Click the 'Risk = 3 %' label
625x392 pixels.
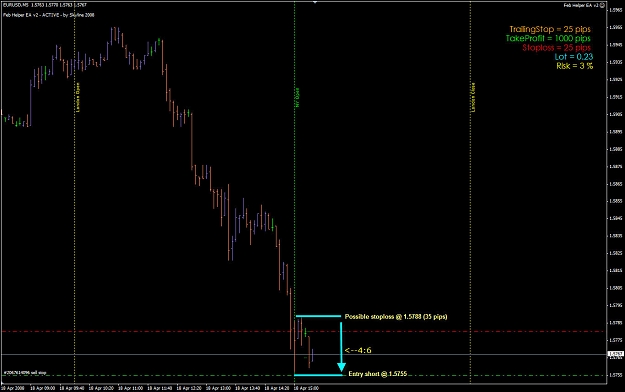(574, 66)
